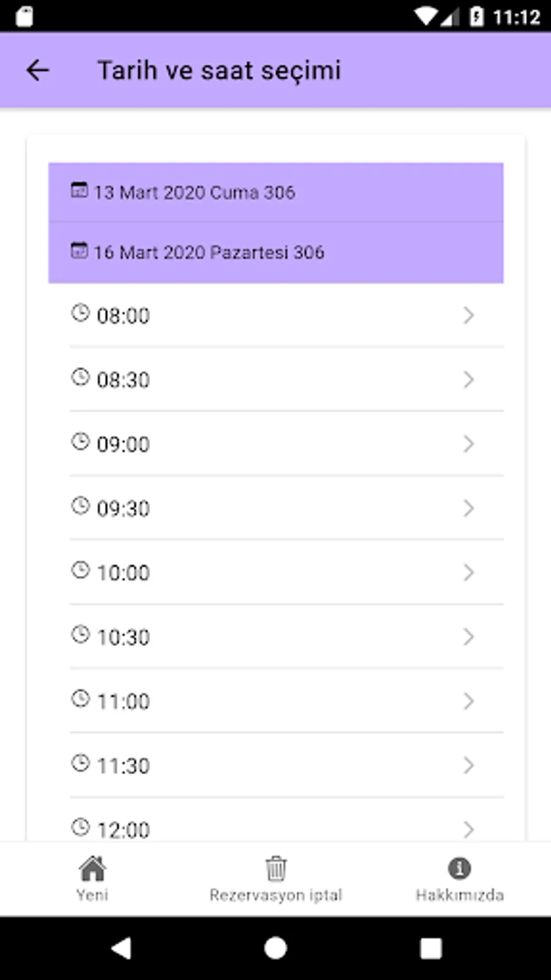
Task: Tap the clock icon next to 08:00
Action: 80,313
